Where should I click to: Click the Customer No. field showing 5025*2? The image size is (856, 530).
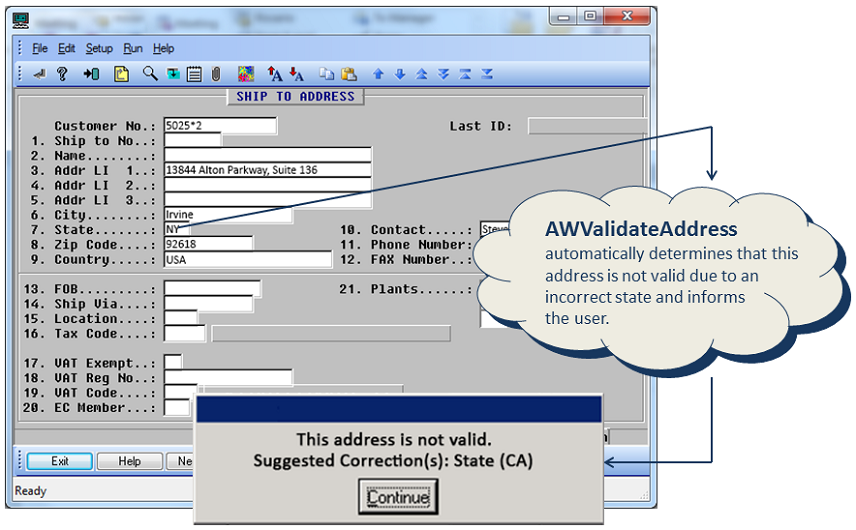[x=220, y=126]
